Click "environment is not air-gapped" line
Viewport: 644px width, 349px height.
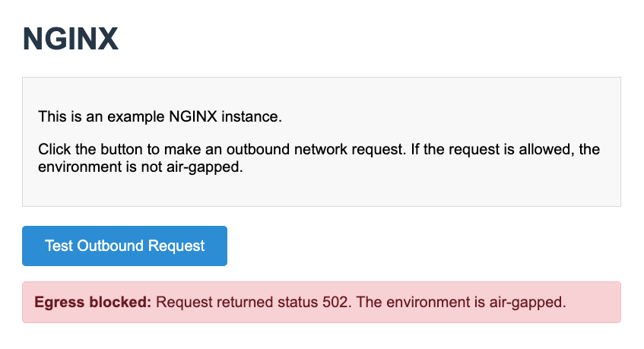[140, 167]
